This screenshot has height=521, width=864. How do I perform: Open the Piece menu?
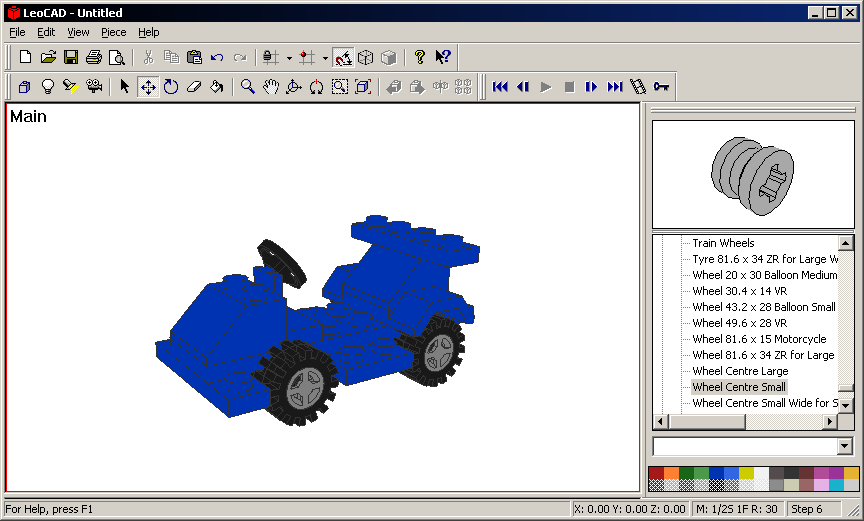(x=113, y=32)
